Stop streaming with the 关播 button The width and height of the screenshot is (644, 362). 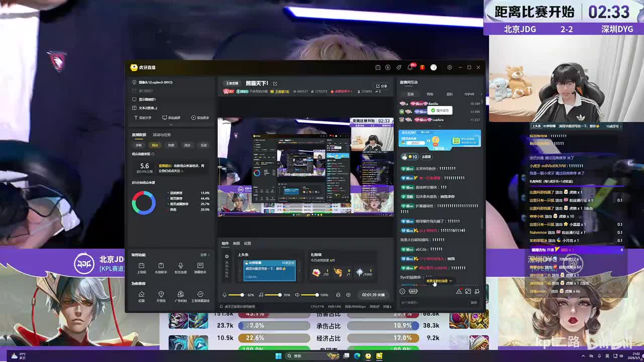coord(373,295)
